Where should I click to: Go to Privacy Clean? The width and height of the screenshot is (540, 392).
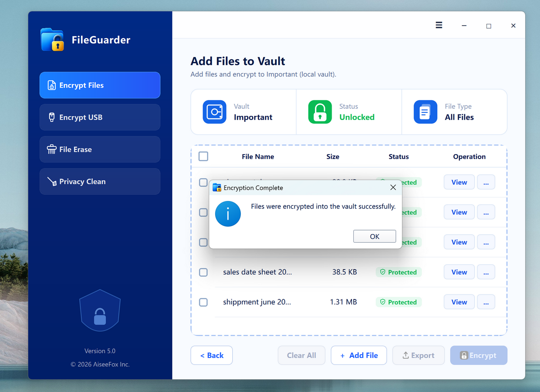pos(100,182)
